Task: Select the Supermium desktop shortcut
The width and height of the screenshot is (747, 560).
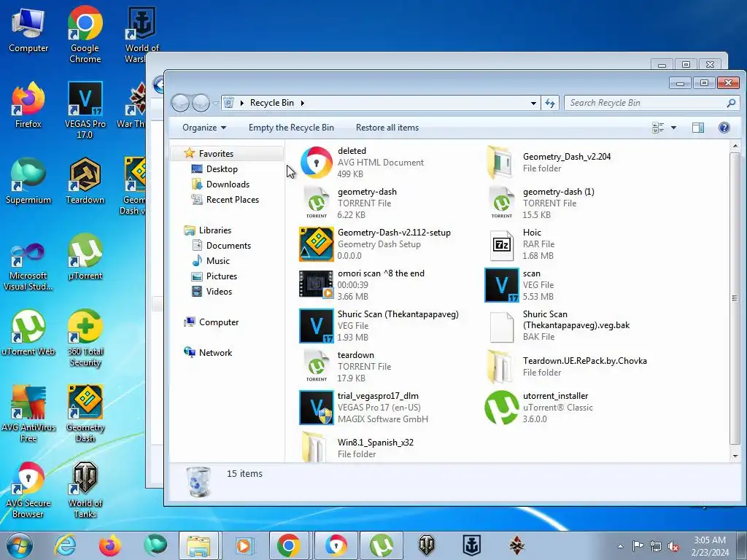Action: click(28, 181)
